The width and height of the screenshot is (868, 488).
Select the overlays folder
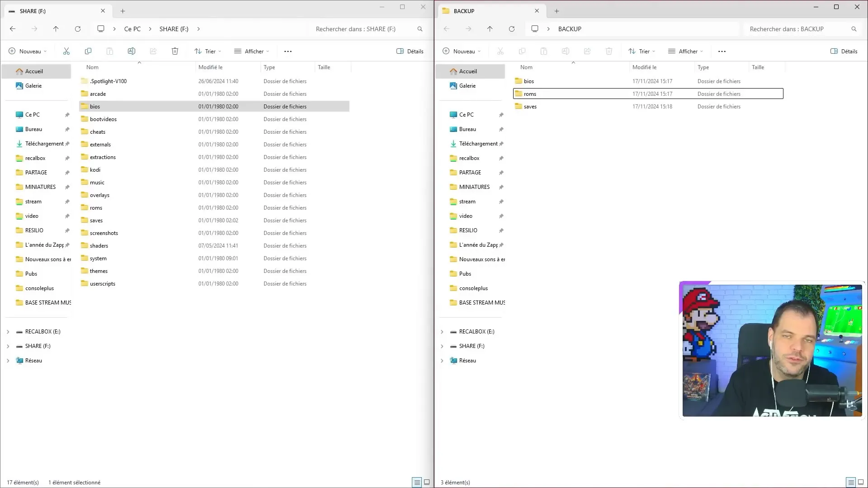click(214, 195)
